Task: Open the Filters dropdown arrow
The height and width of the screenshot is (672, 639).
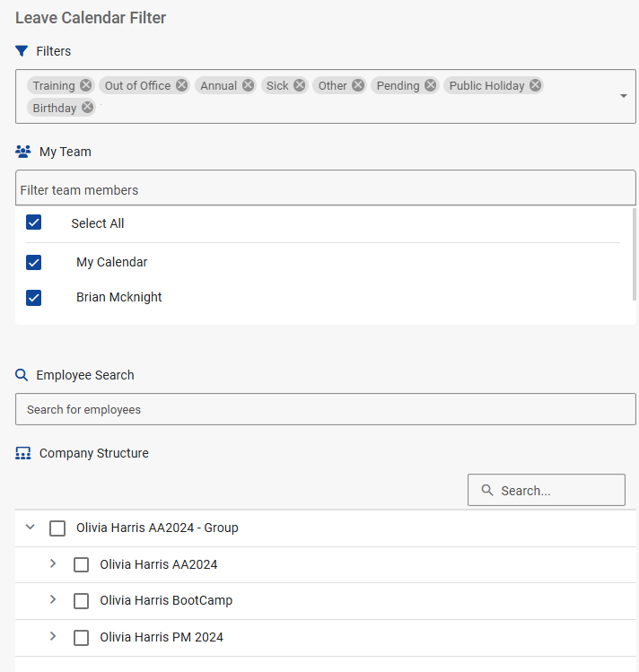Action: (x=624, y=96)
